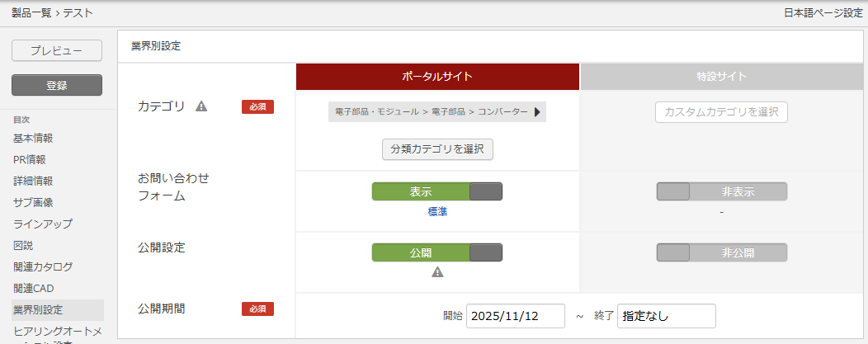This screenshot has width=868, height=344.
Task: Open the カスタムカテゴリを選択 selector
Action: [721, 112]
